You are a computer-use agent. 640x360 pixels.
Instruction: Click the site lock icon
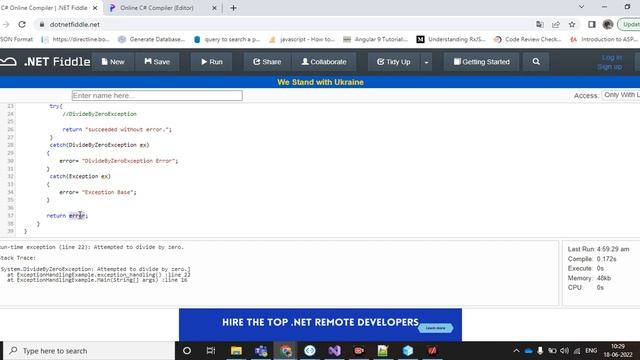(42, 24)
